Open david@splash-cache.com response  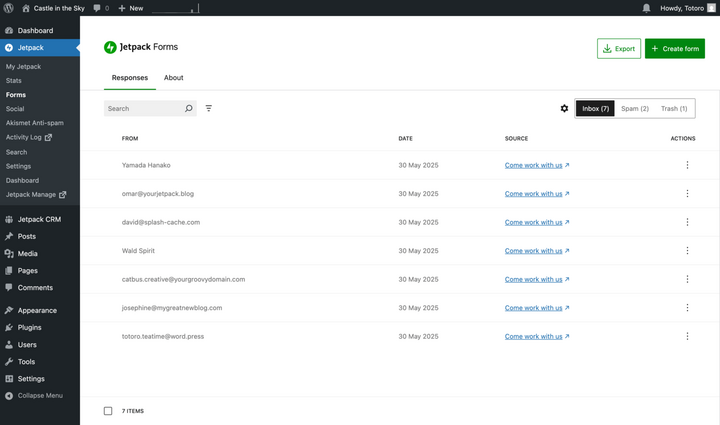[x=161, y=222]
